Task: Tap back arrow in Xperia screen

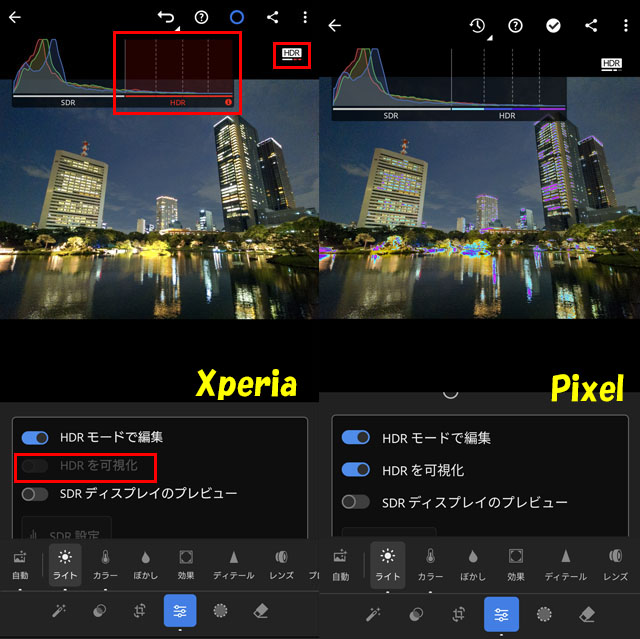Action: click(15, 17)
